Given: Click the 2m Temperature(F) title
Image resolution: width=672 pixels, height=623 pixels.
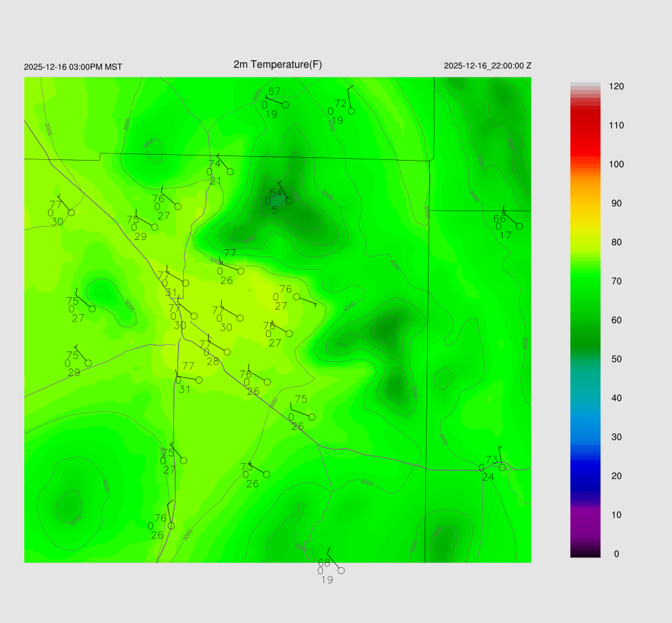Looking at the screenshot, I should 278,64.
